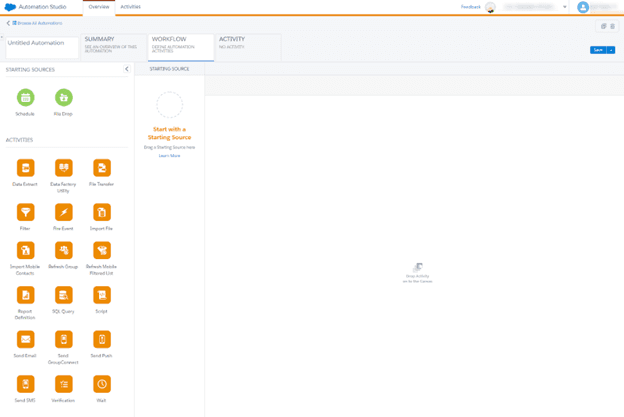This screenshot has width=624, height=417.
Task: Click the delete trash icon
Action: tap(613, 26)
